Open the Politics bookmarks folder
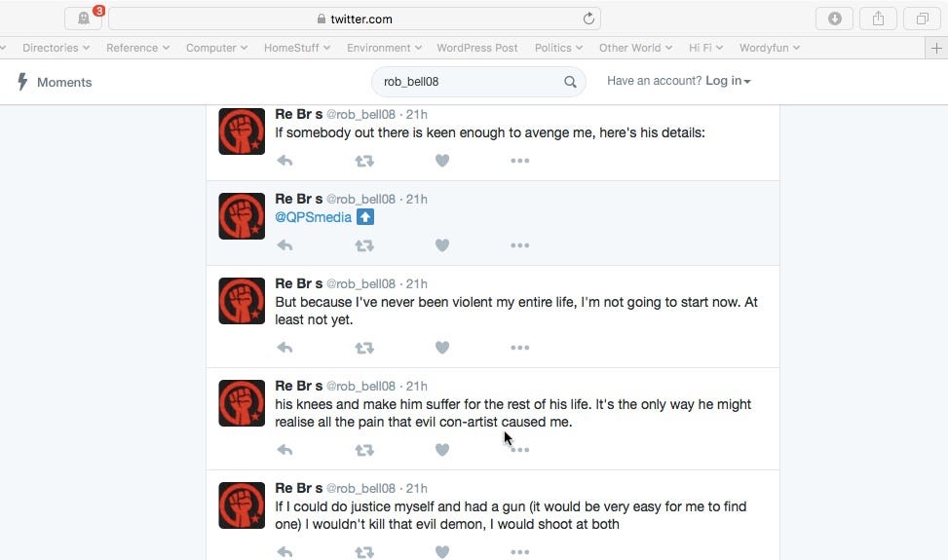Image resolution: width=948 pixels, height=560 pixels. [558, 48]
